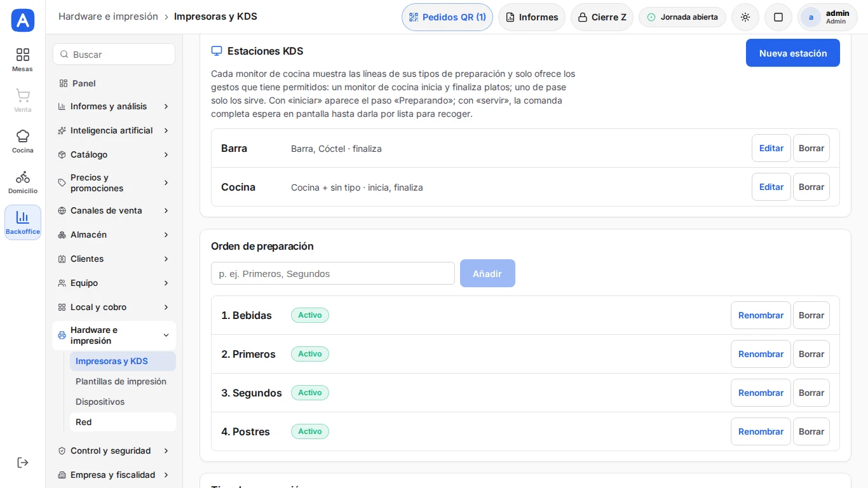Screen dimensions: 868x488
Task: Click the preparation order name input field
Action: (x=333, y=273)
